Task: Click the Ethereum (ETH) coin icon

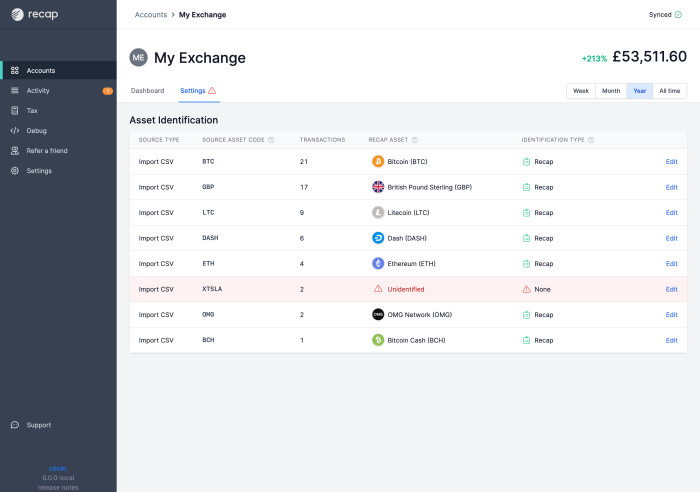Action: click(378, 263)
